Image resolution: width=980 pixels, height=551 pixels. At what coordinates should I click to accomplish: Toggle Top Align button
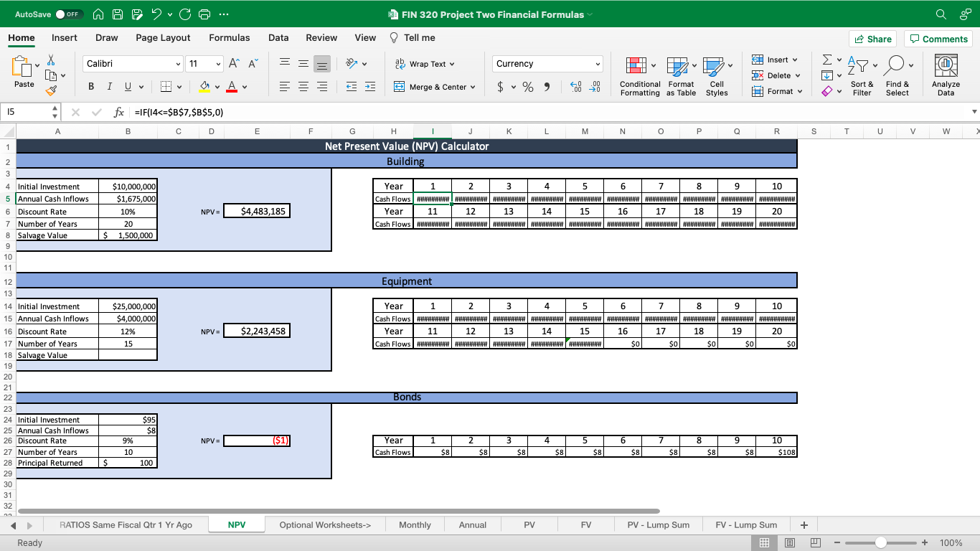pos(285,64)
